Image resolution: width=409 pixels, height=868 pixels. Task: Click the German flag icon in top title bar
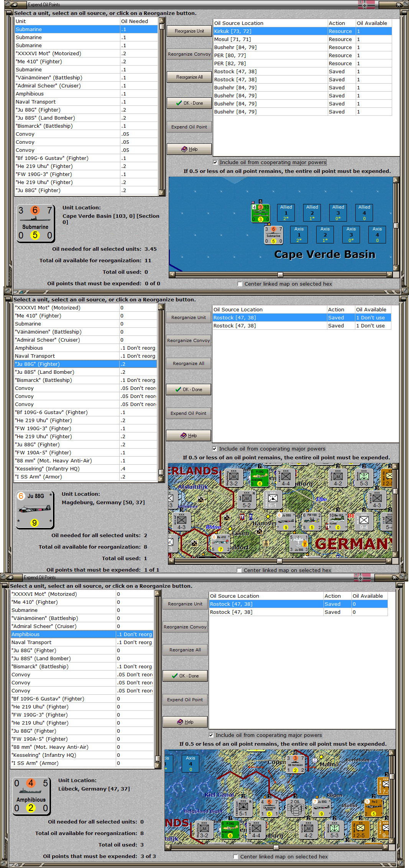(366, 5)
